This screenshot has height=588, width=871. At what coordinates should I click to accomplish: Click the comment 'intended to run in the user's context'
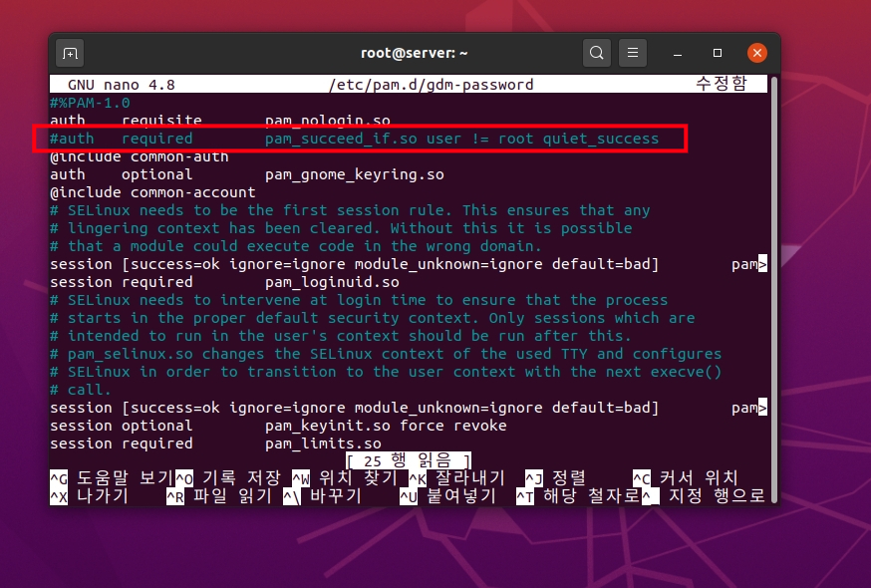341,335
